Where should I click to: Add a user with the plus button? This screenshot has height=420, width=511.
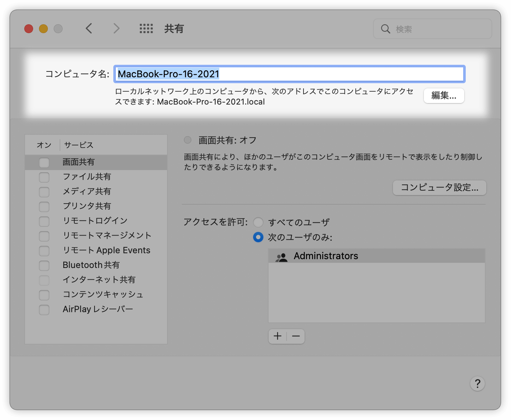277,336
